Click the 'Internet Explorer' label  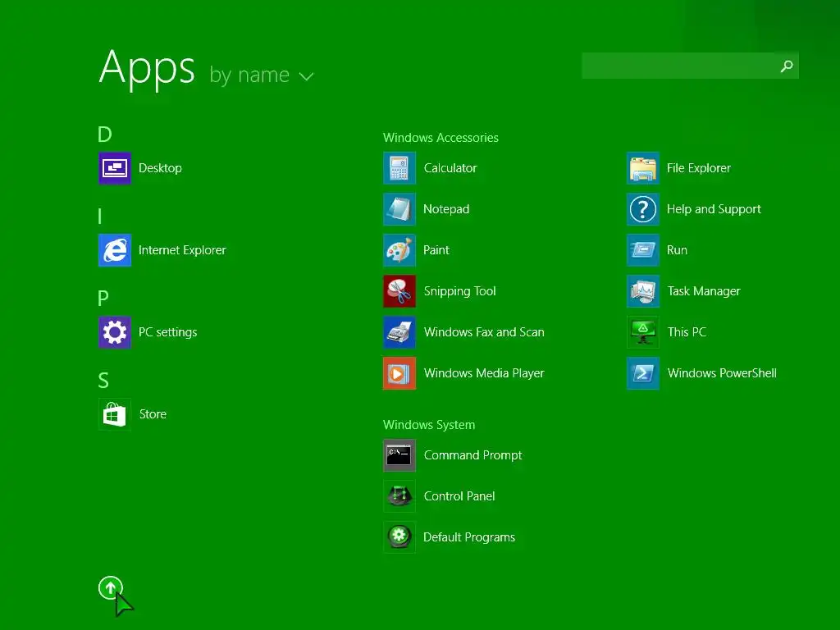coord(182,250)
